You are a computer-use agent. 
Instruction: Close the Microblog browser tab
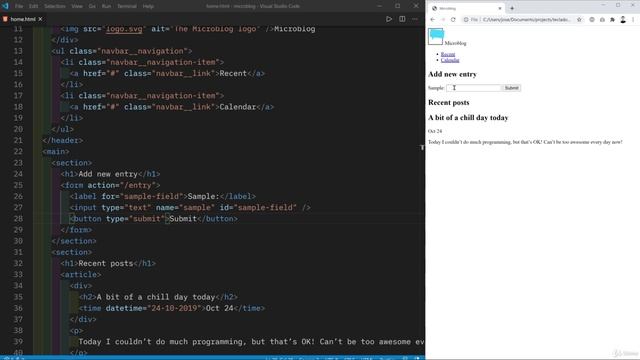(x=500, y=8)
